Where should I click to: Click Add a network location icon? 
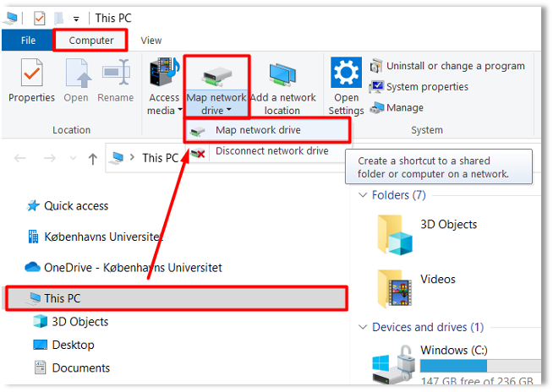[283, 74]
